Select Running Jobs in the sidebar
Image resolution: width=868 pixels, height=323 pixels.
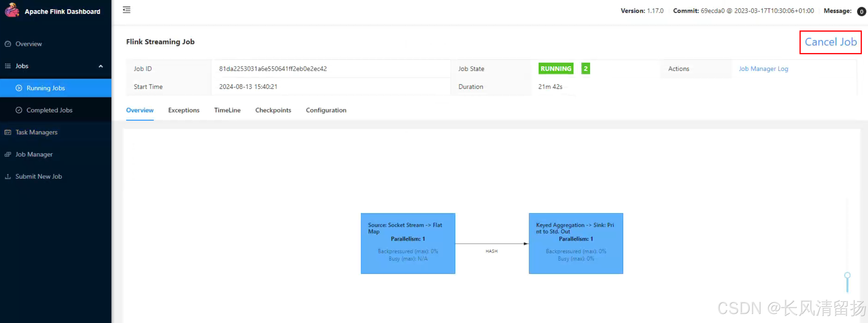coord(56,88)
